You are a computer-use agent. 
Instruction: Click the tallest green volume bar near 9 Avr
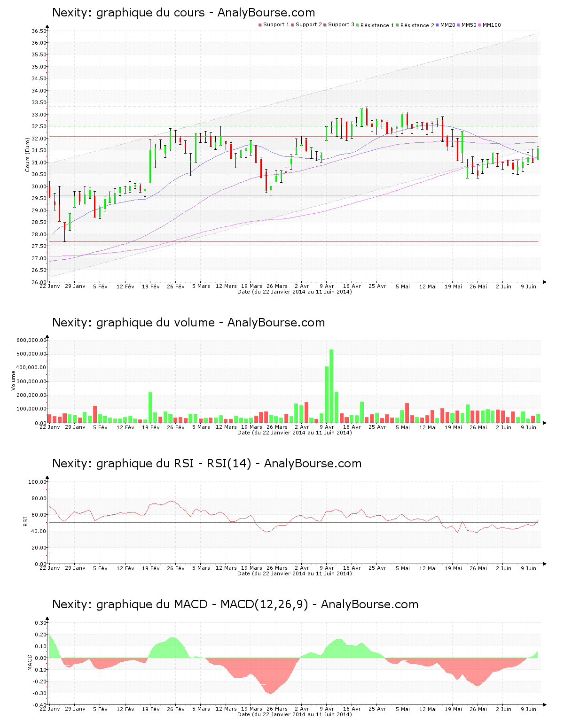[331, 386]
